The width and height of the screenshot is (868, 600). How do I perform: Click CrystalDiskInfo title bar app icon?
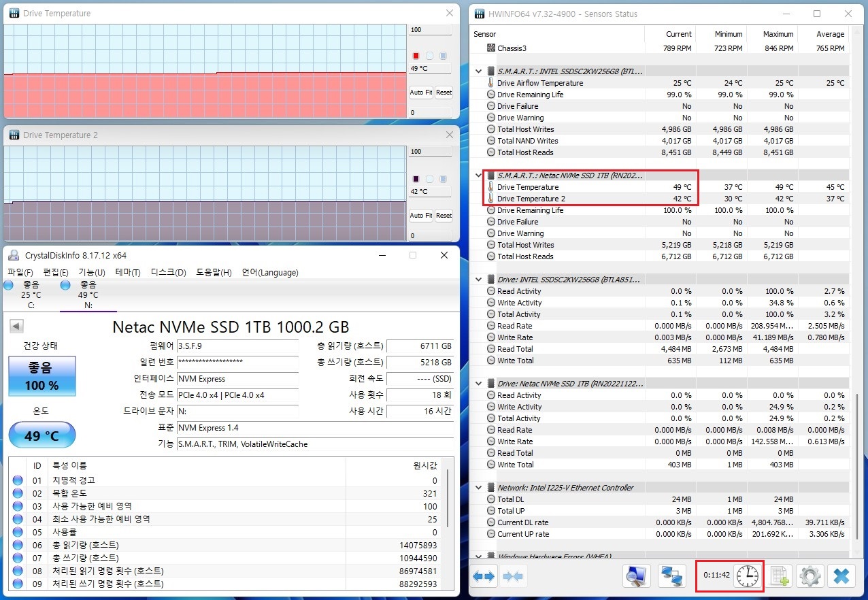point(14,256)
